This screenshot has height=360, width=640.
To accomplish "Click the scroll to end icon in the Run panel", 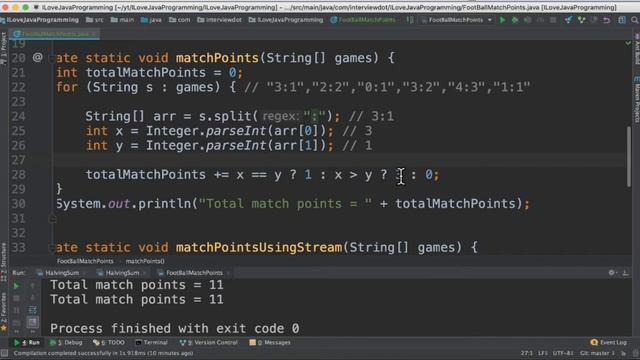I will point(33,322).
